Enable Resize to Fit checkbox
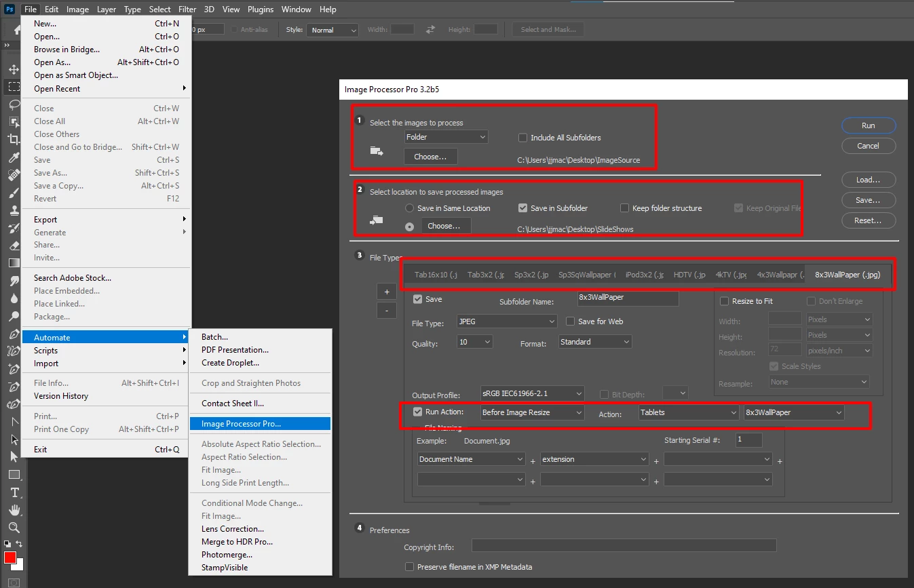914x588 pixels. [x=724, y=301]
